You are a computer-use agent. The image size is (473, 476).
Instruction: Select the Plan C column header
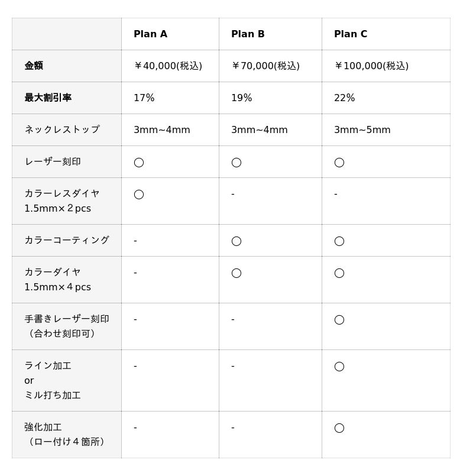click(x=351, y=34)
